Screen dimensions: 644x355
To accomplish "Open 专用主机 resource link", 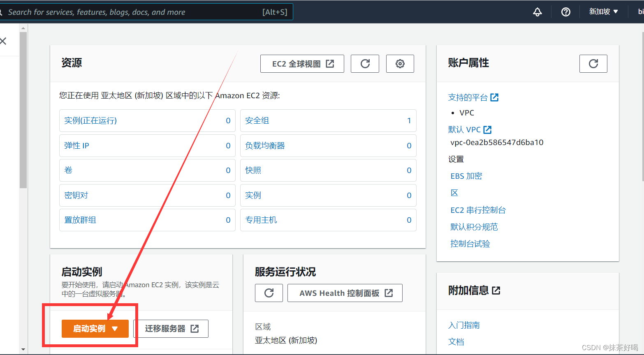I will tap(261, 220).
